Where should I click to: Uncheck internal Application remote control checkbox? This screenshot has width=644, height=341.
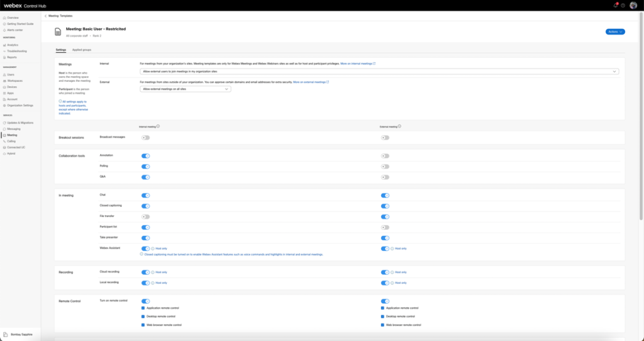(x=143, y=308)
